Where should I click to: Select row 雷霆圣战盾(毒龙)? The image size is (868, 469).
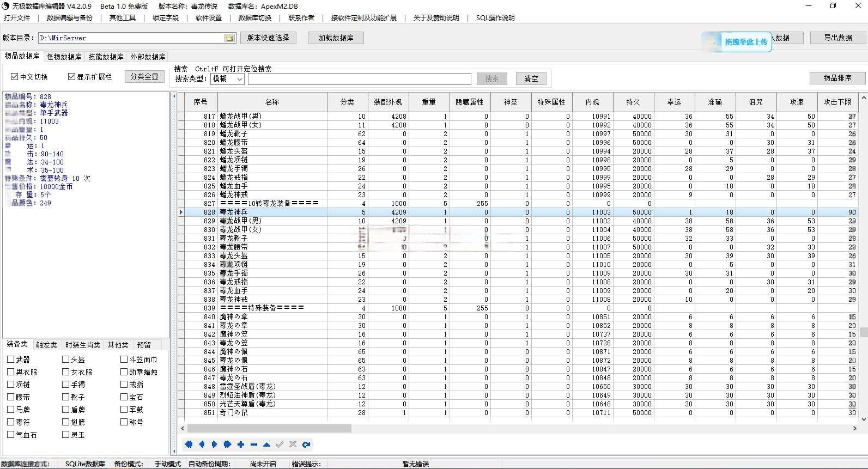coord(519,386)
